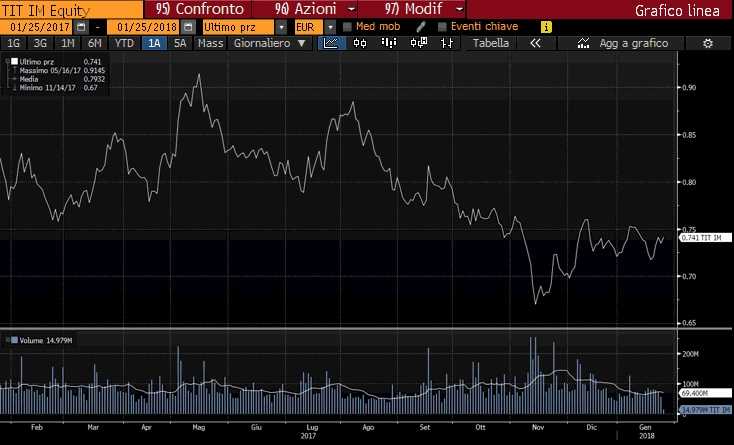Open the Azioni menu dropdown

coord(352,9)
